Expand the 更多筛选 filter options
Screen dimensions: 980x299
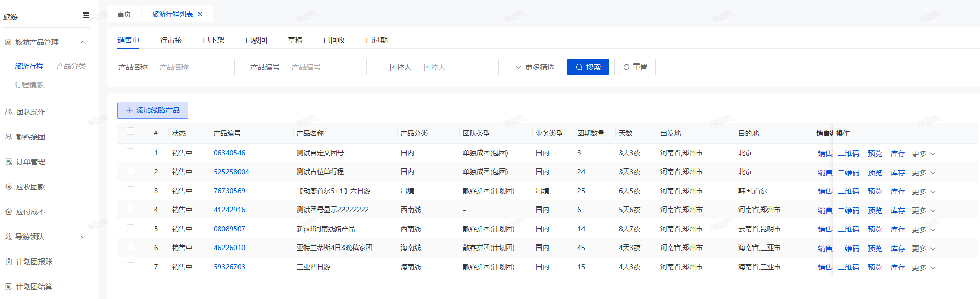[535, 67]
